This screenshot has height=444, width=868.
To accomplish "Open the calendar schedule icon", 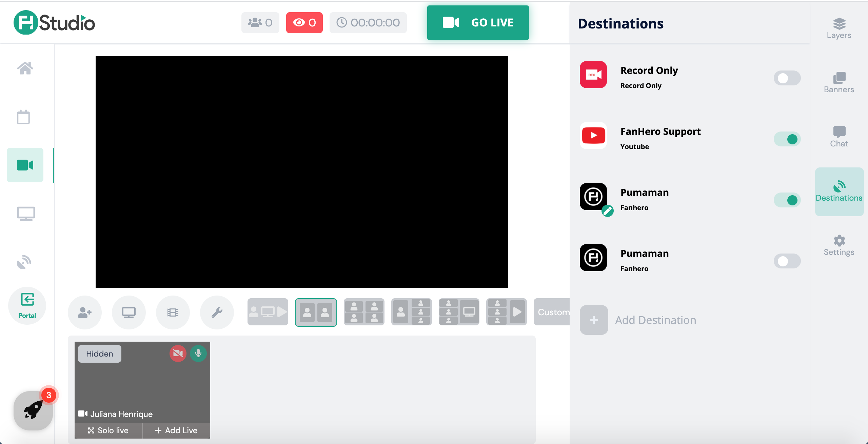I will [23, 117].
